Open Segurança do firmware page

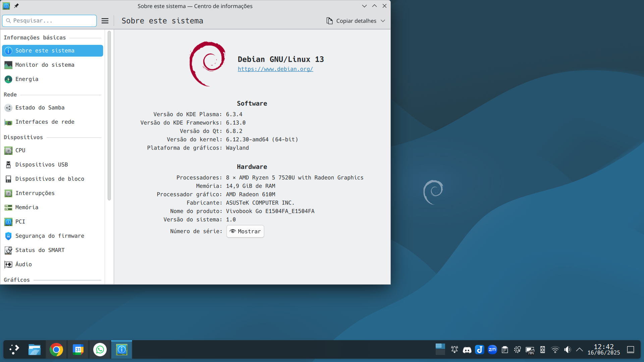coord(53,236)
